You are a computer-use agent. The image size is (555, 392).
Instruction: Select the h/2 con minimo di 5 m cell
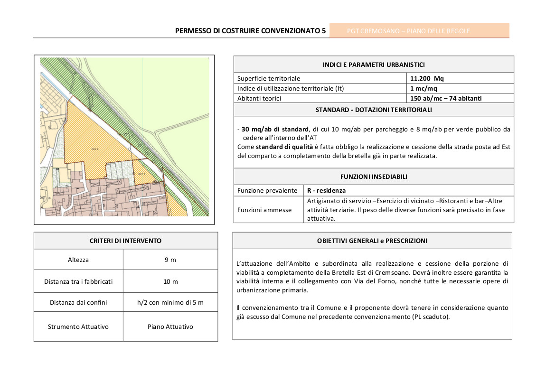pos(170,302)
